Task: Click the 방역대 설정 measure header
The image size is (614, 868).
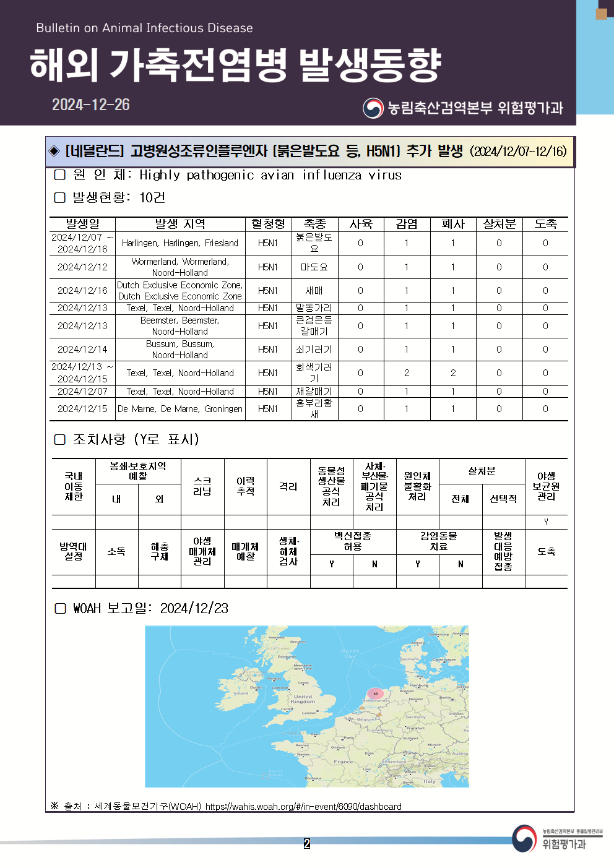Action: tap(74, 551)
